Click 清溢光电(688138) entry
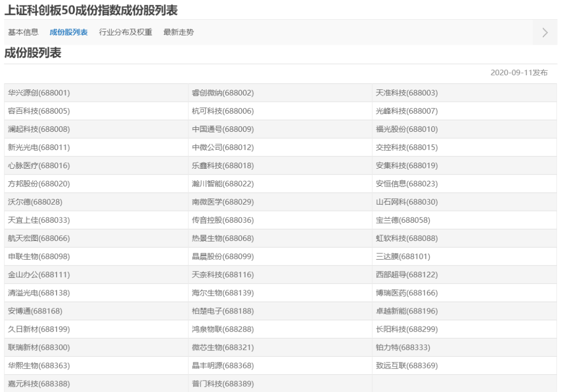This screenshot has width=561, height=392. point(39,293)
